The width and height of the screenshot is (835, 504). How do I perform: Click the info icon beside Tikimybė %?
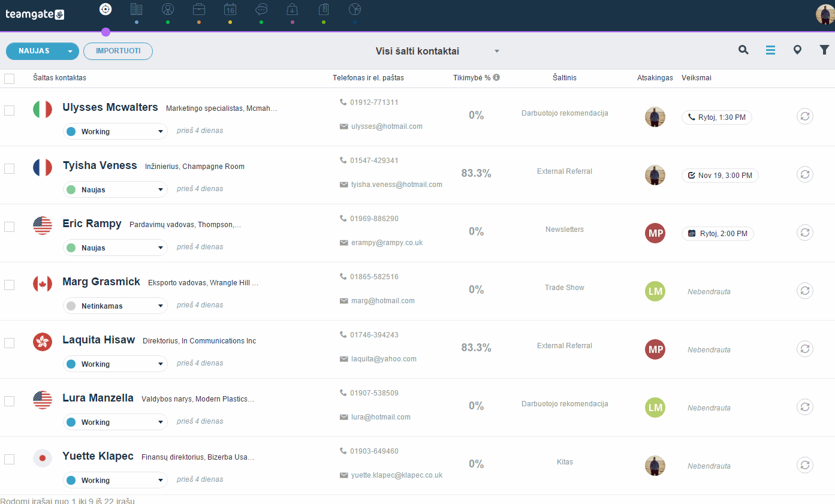(x=496, y=77)
